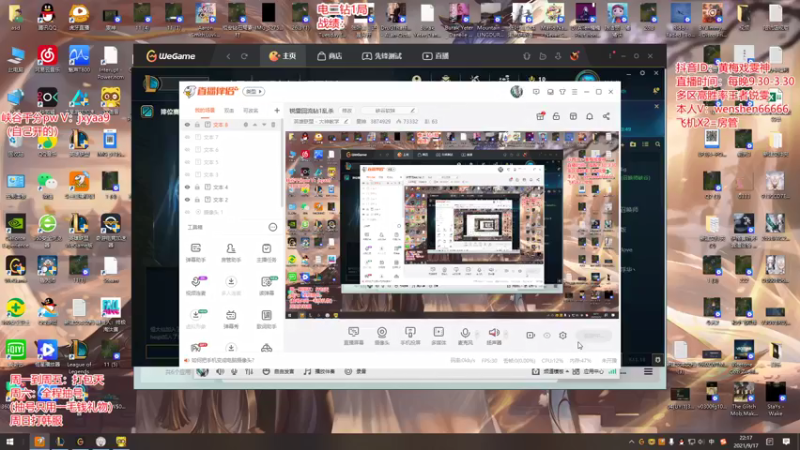Viewport: 800px width, 450px height.
Task: Click the gear icon on the 文本 8 row
Action: 245,124
